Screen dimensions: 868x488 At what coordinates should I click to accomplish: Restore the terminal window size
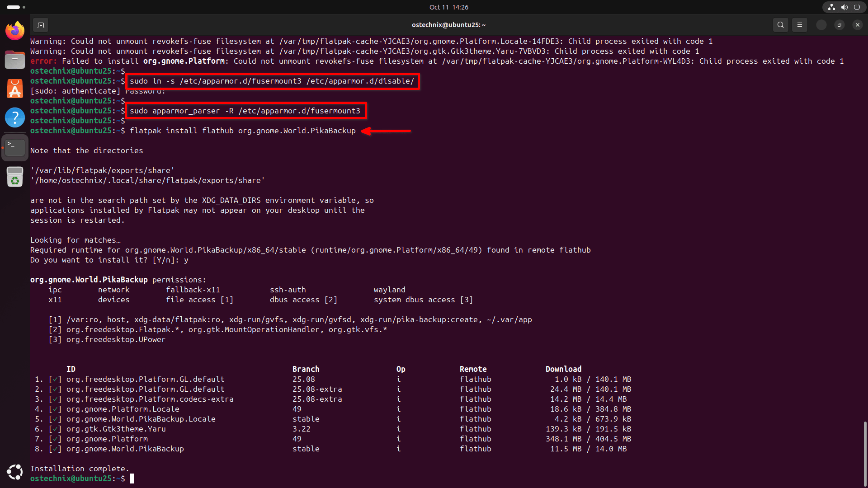click(x=840, y=25)
